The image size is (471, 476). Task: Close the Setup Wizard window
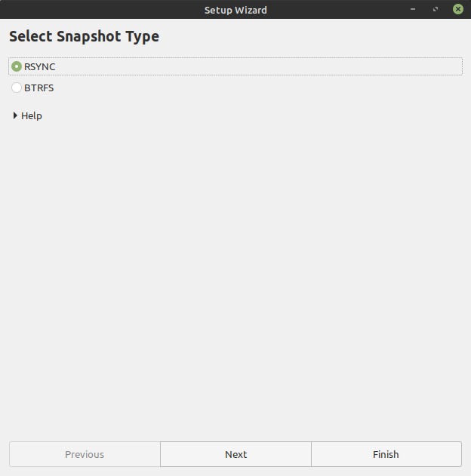pyautogui.click(x=458, y=9)
